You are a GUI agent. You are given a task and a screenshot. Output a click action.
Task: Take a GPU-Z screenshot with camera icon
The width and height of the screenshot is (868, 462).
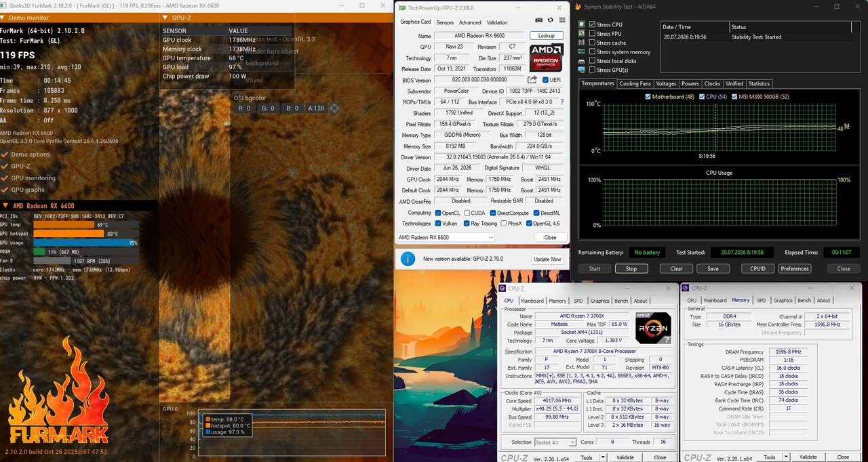click(x=538, y=21)
